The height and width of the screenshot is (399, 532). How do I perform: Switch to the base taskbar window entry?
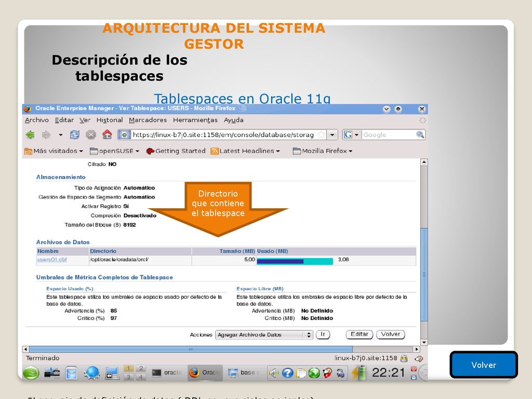pos(244,373)
